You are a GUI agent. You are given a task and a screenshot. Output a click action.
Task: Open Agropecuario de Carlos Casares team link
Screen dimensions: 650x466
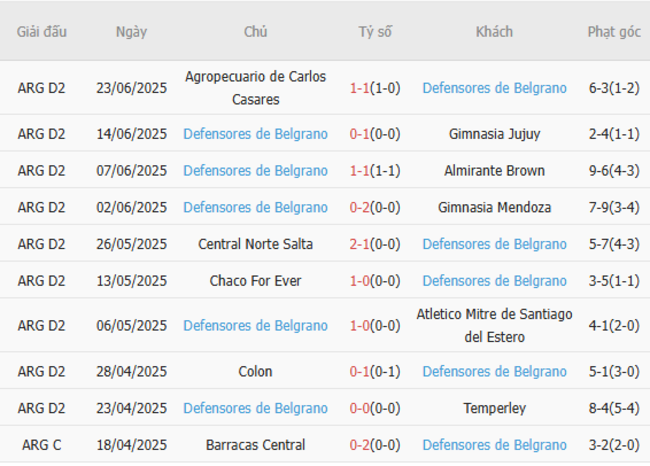coord(255,88)
